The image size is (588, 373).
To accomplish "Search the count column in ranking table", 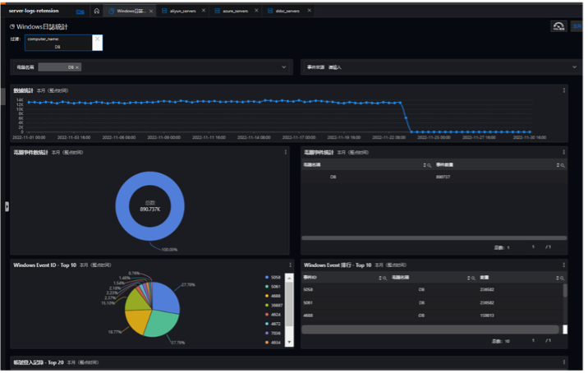I will [562, 278].
